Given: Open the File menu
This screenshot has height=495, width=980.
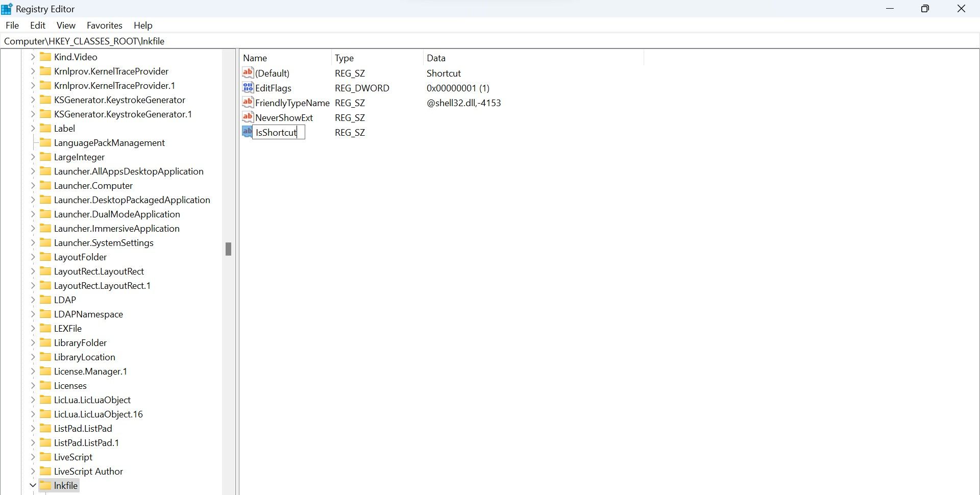Looking at the screenshot, I should (12, 26).
